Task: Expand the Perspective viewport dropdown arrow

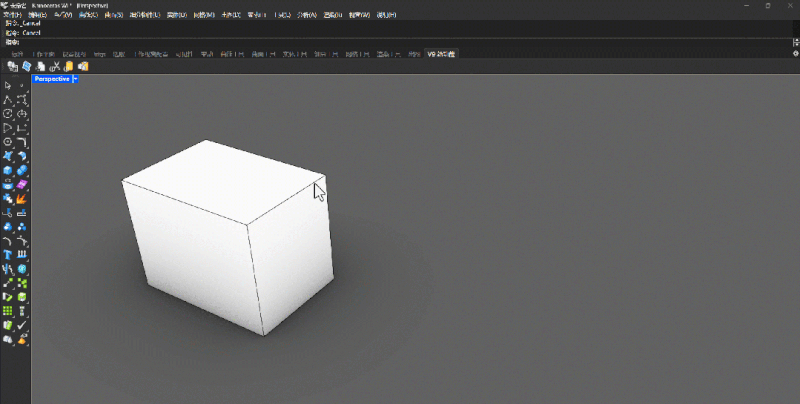Action: click(75, 78)
